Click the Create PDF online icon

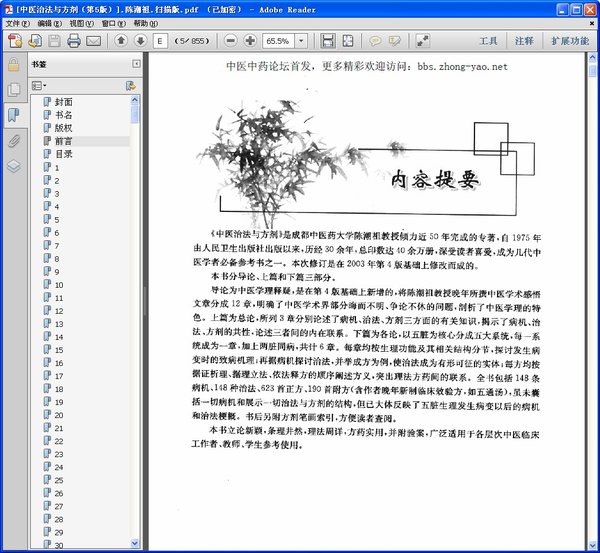(15, 41)
